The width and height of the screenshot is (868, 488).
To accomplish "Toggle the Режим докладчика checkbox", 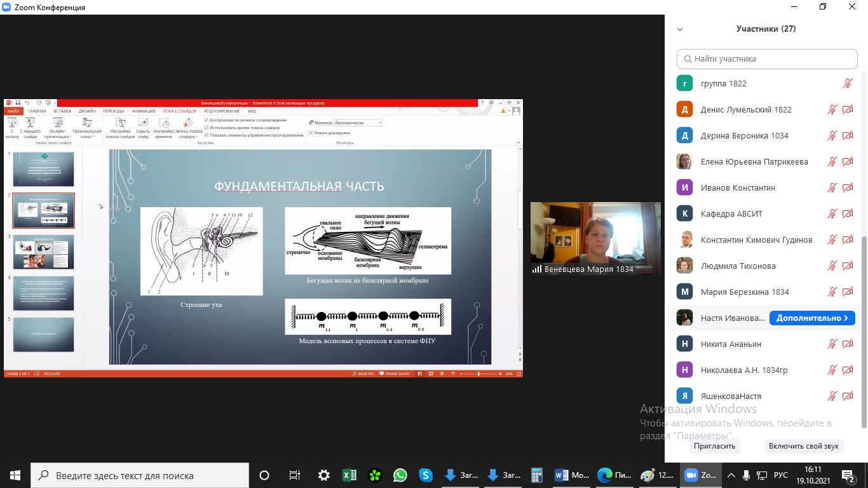I will (311, 133).
